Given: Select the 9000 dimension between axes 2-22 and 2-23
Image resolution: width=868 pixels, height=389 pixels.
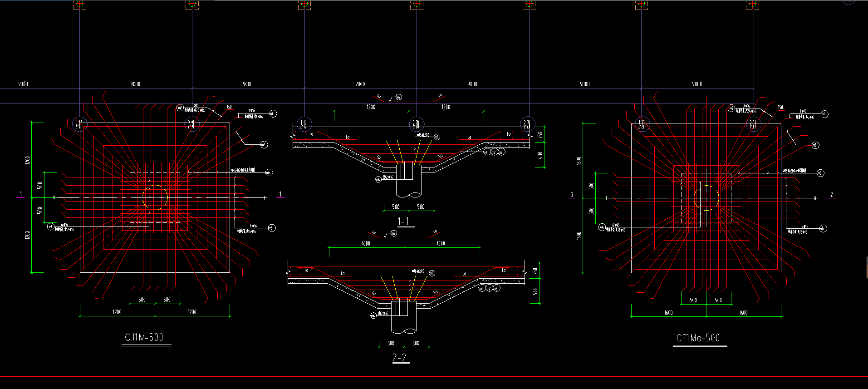Looking at the screenshot, I should click(697, 84).
